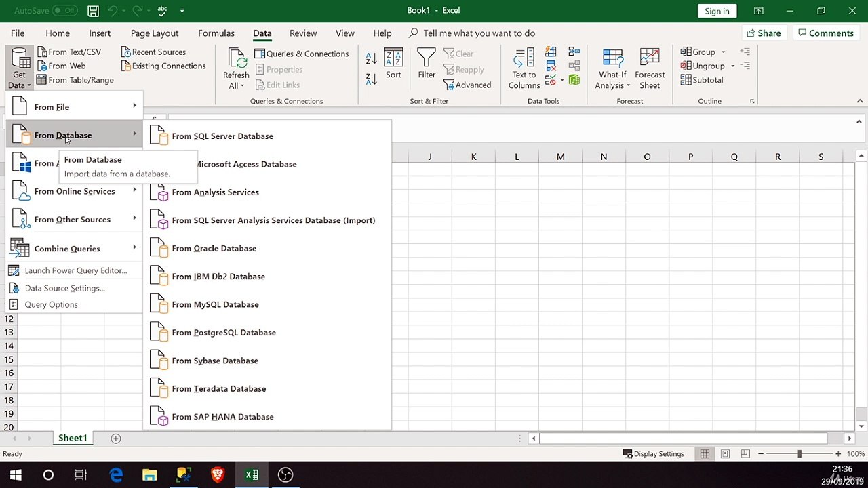Add a new sheet with plus button
This screenshot has height=488, width=868.
click(116, 439)
